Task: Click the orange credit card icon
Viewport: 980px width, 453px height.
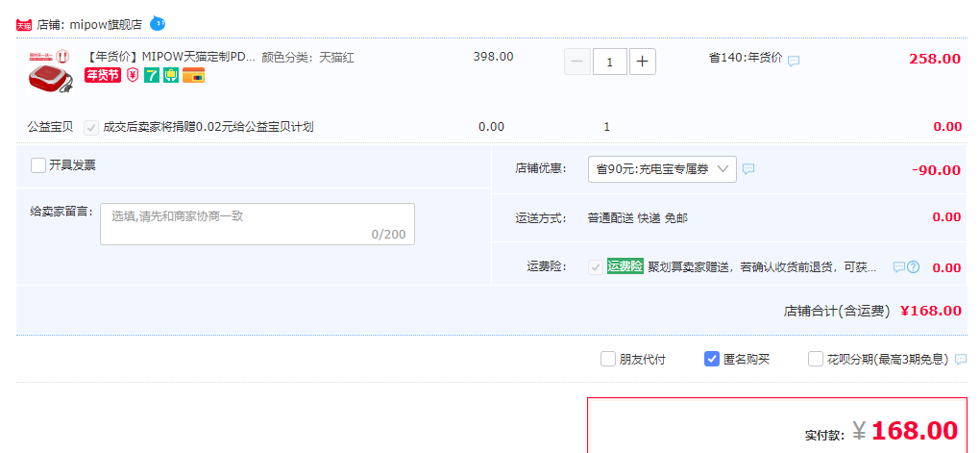Action: tap(194, 75)
